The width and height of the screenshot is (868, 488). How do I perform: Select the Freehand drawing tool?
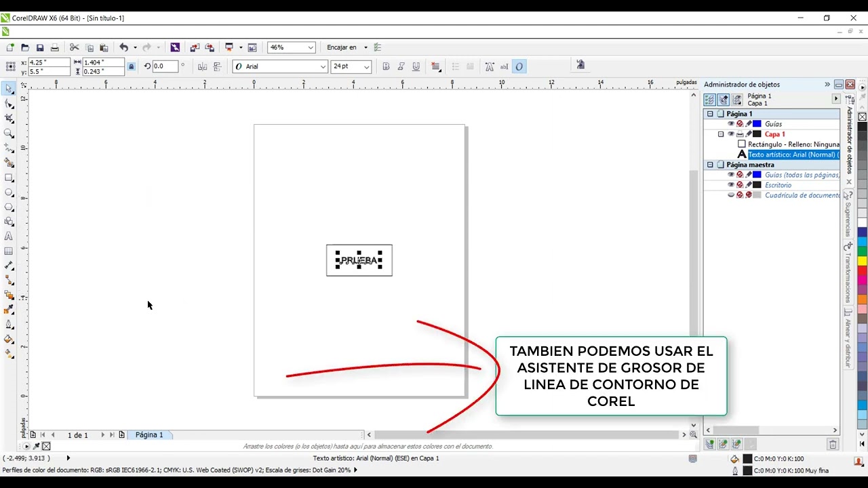(9, 148)
